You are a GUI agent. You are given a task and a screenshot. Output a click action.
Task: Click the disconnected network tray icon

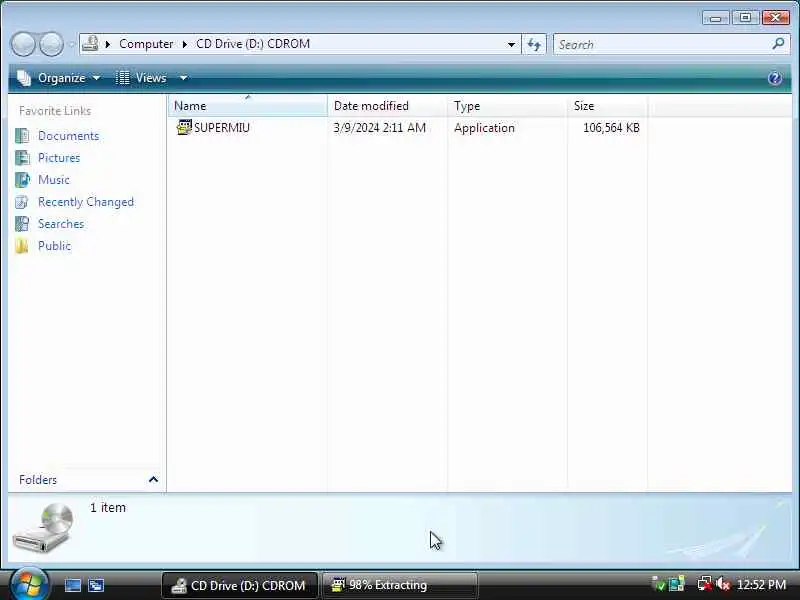tap(705, 584)
